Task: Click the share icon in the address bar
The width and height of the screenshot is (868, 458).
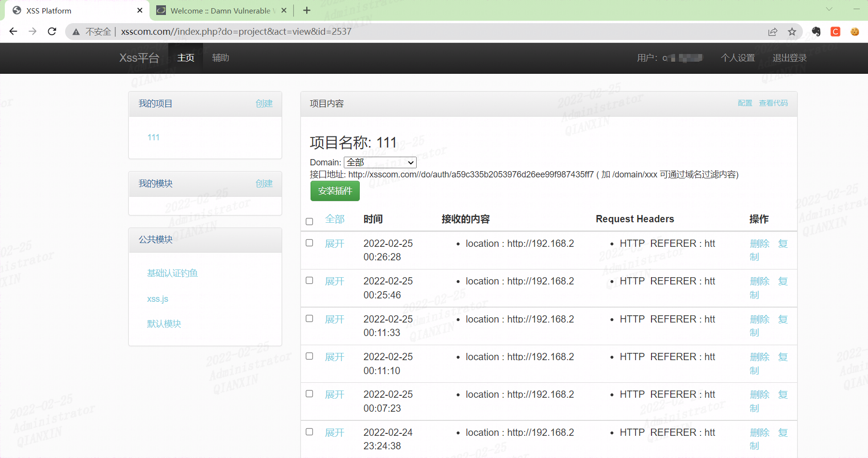Action: [x=773, y=31]
